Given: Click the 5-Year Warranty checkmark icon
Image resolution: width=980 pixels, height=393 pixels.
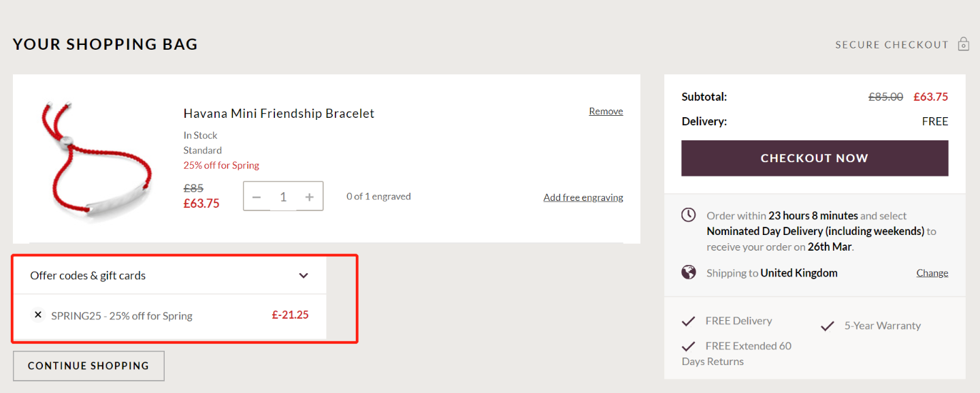Looking at the screenshot, I should point(828,326).
